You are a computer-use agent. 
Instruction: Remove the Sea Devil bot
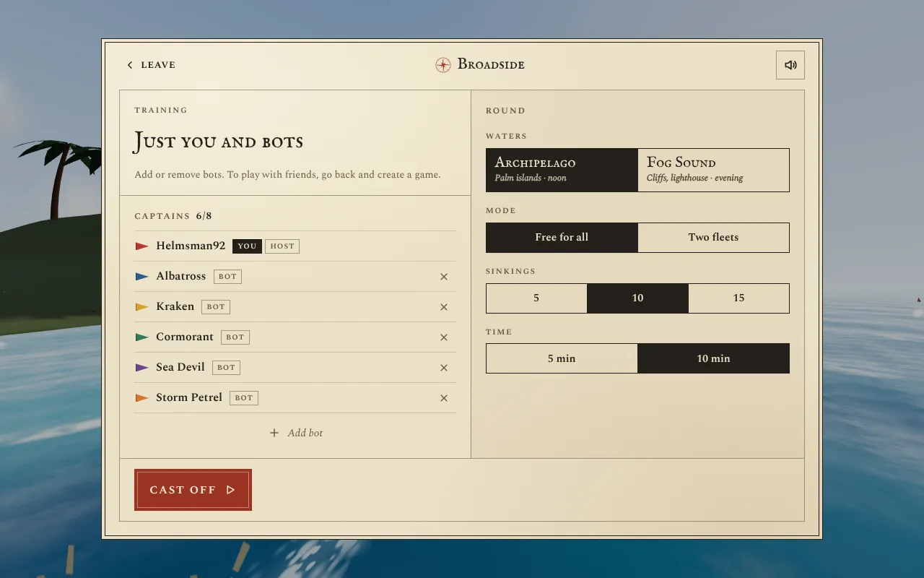pos(444,368)
